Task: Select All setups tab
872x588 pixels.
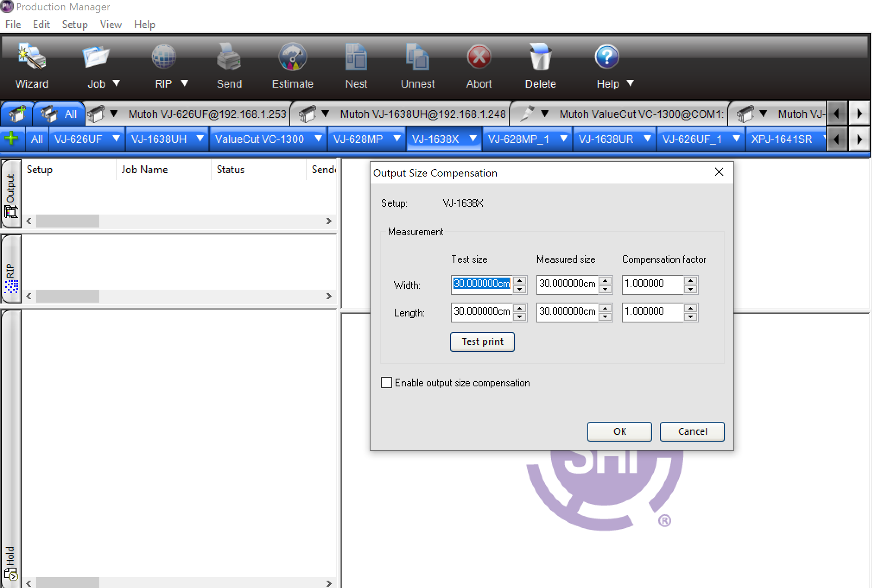Action: (37, 139)
